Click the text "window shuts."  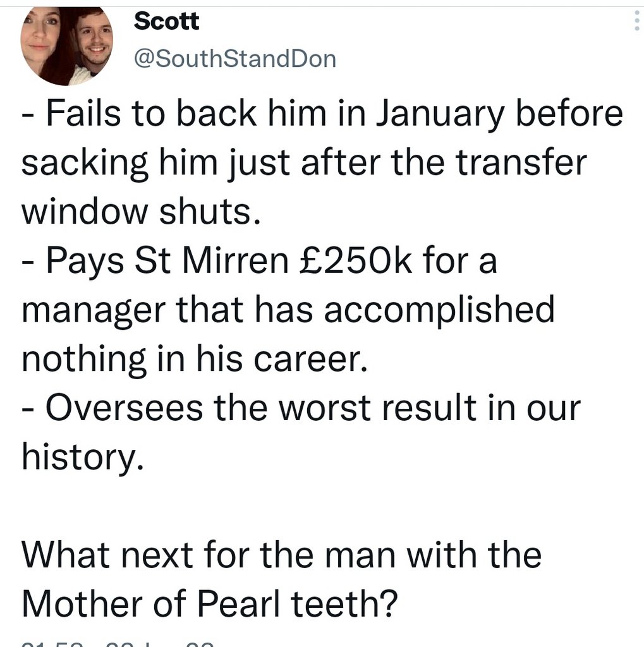(x=141, y=212)
